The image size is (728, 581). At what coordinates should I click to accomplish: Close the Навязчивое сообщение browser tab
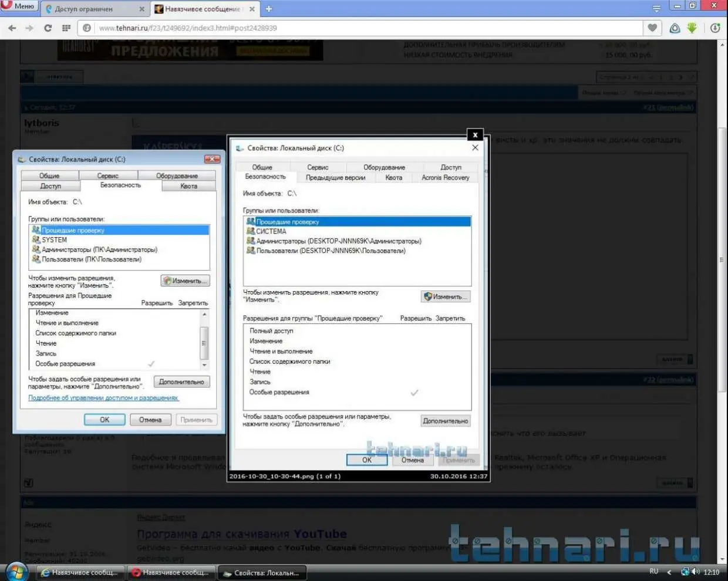(252, 9)
